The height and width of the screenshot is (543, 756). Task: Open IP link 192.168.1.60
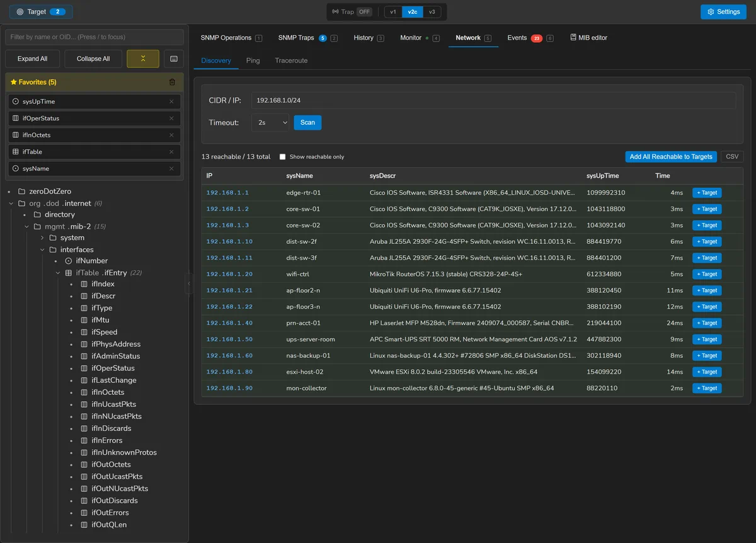(x=229, y=356)
